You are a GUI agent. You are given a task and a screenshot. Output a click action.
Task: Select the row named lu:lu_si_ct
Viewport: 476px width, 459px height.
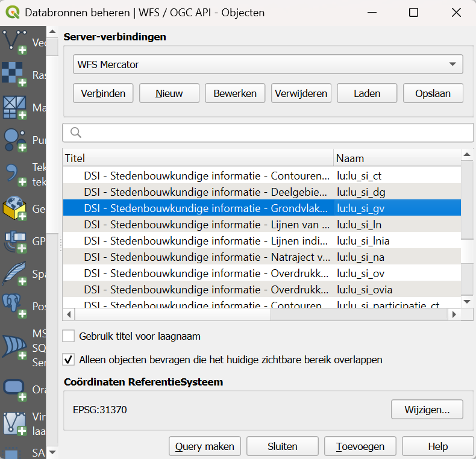coord(262,175)
